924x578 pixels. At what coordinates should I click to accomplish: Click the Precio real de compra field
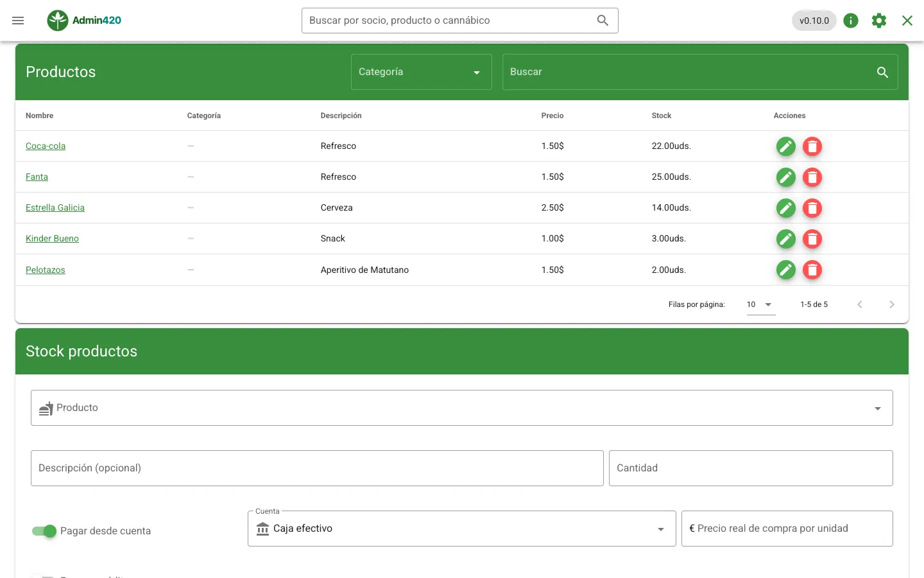pyautogui.click(x=787, y=529)
